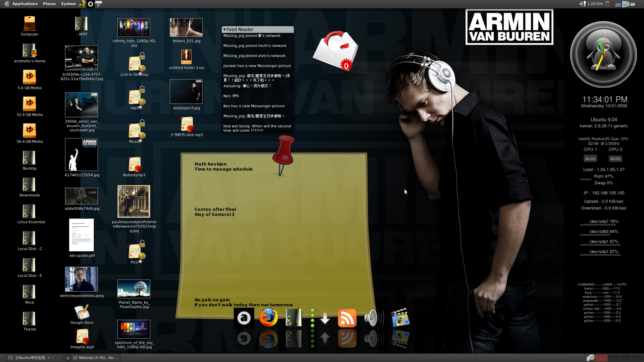This screenshot has width=644, height=362.
Task: Open the Downloads folder icon
Action: click(x=30, y=185)
